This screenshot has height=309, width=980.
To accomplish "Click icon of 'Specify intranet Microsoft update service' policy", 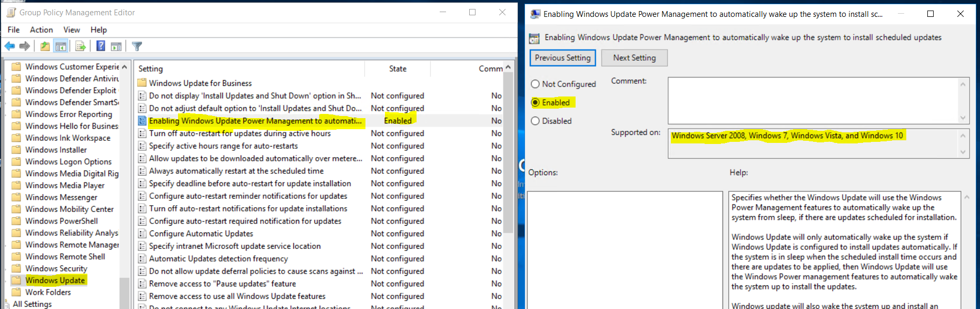I will point(142,246).
